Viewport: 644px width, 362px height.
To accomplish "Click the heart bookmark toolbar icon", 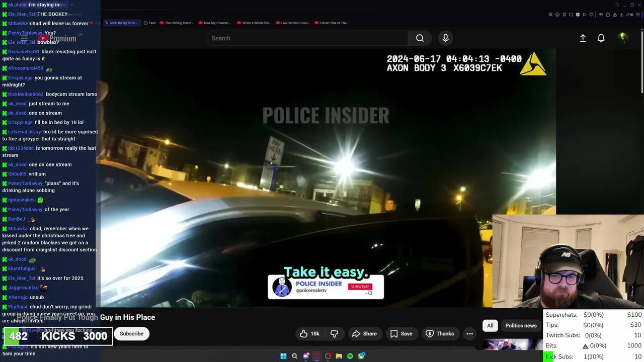I will pos(591,15).
